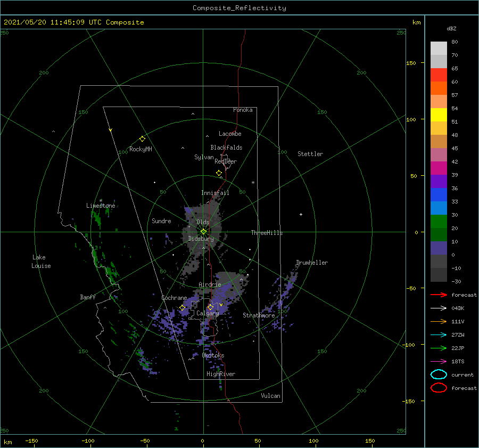
Task: Click the green 22JP arrow icon
Action: click(x=439, y=348)
